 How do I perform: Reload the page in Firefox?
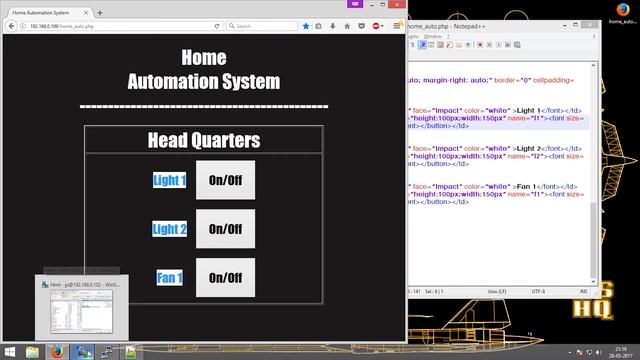point(217,26)
